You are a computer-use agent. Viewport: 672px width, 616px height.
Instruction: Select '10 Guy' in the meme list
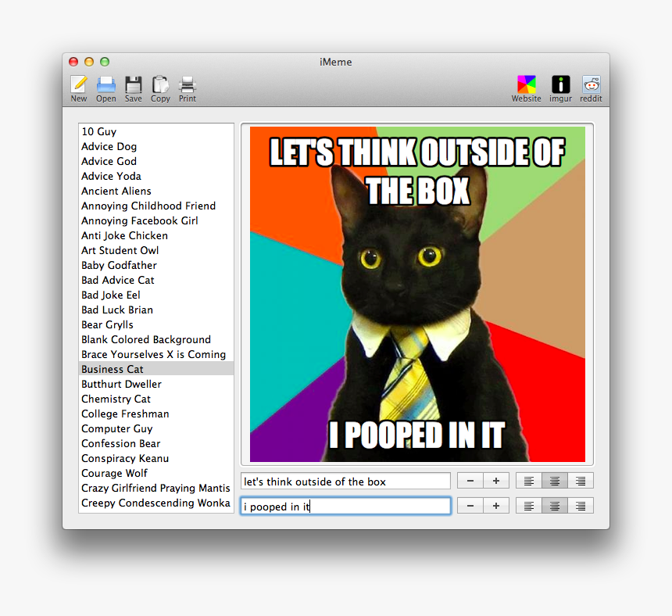click(x=156, y=131)
